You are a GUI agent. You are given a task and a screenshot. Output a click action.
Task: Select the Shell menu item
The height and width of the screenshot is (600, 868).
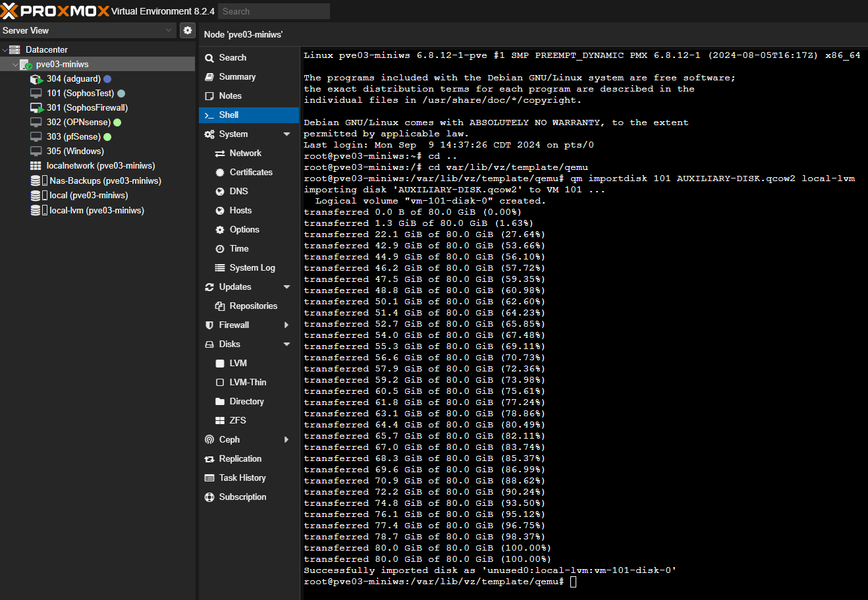(249, 115)
